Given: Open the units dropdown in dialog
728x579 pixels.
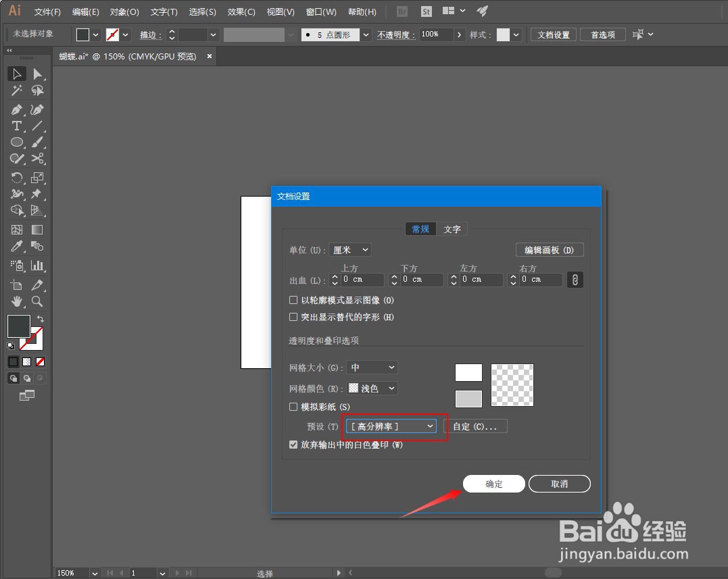Looking at the screenshot, I should click(350, 250).
